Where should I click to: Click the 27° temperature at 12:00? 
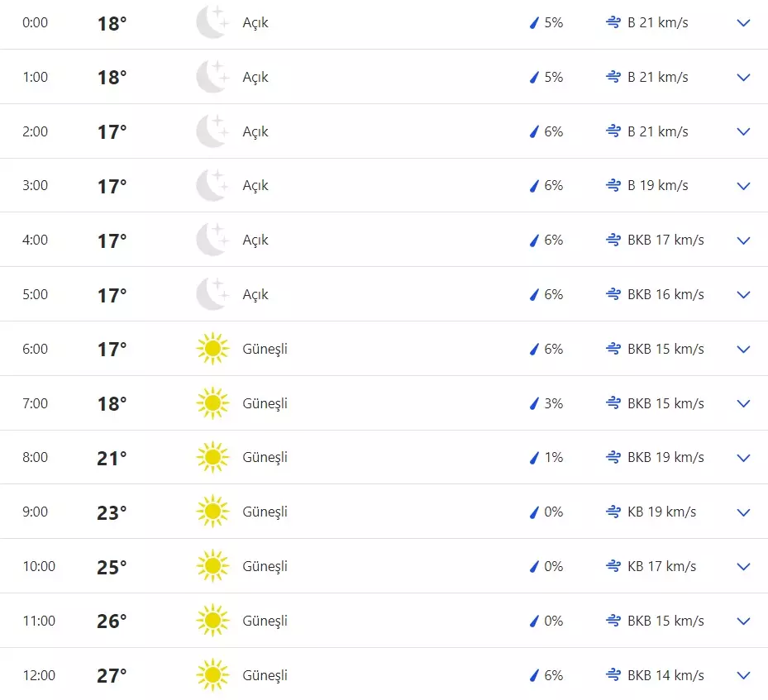[112, 676]
